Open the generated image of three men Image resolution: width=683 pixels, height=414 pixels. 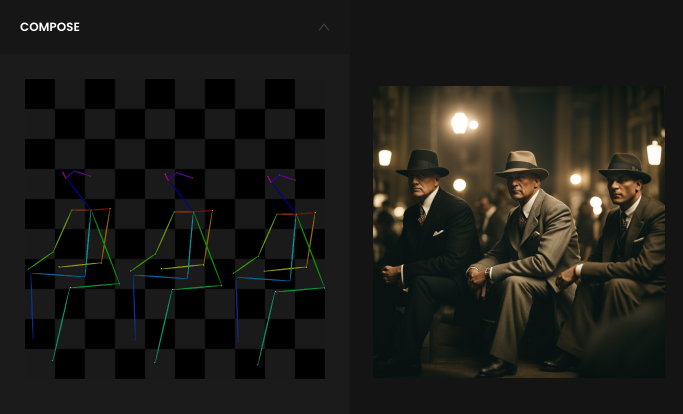point(519,231)
